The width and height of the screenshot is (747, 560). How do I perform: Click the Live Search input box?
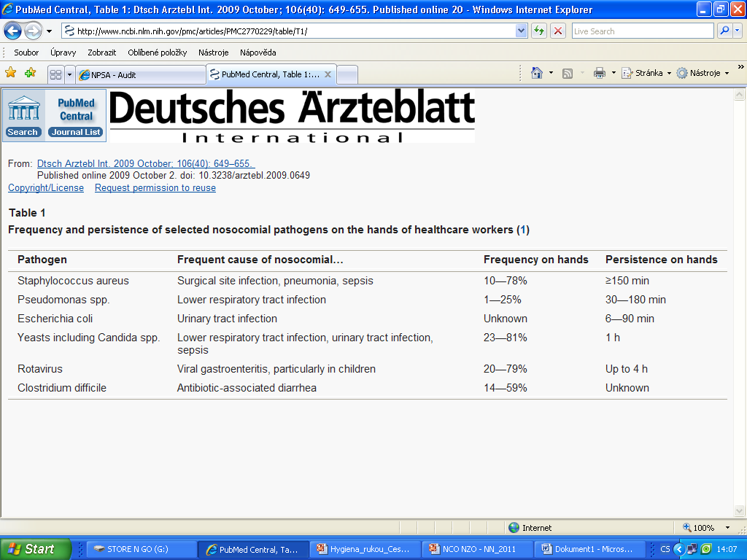[642, 31]
